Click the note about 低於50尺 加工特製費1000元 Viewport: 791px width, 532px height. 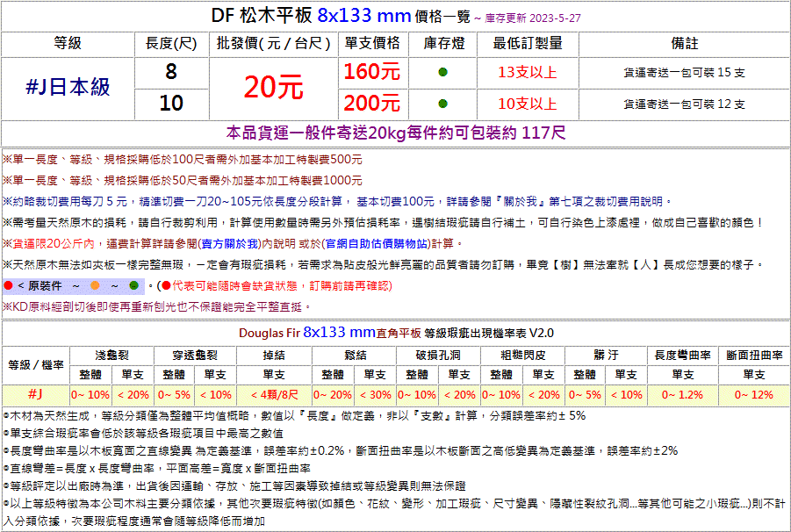click(182, 181)
